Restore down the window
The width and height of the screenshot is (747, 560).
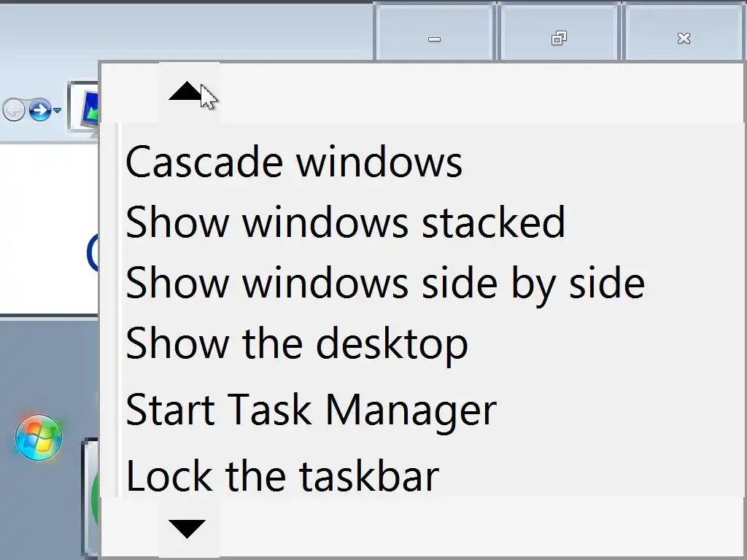559,39
